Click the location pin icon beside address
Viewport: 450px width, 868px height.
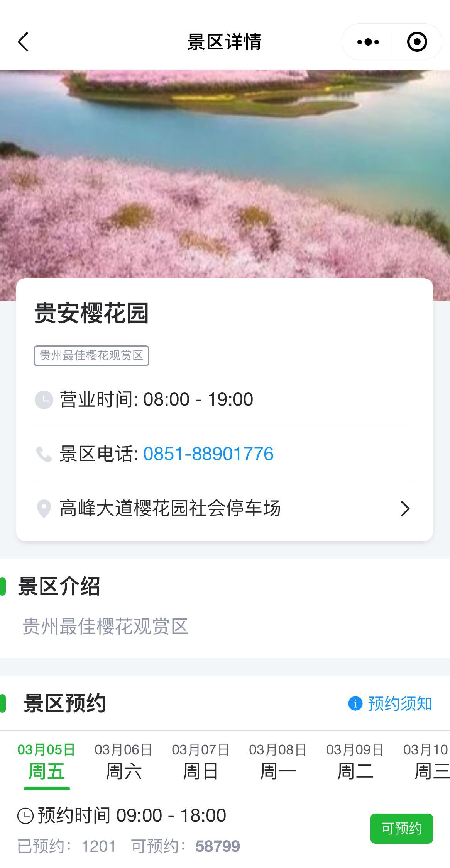[x=44, y=509]
